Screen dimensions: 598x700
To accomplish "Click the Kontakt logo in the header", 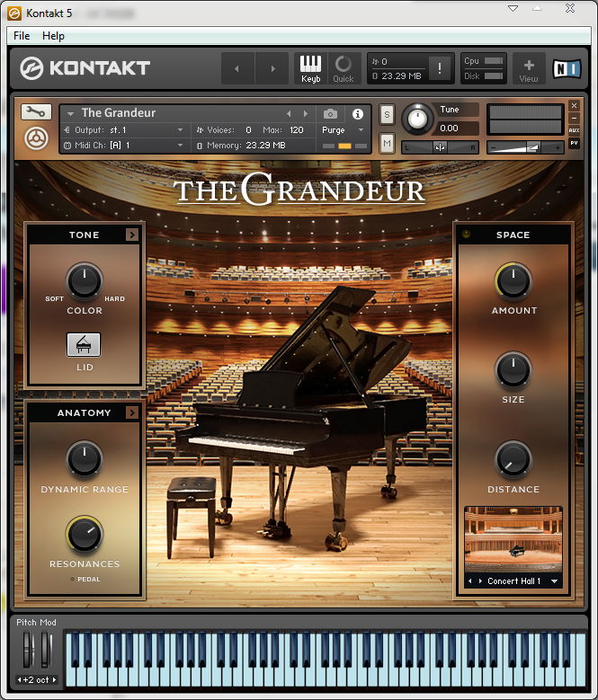I will [85, 68].
